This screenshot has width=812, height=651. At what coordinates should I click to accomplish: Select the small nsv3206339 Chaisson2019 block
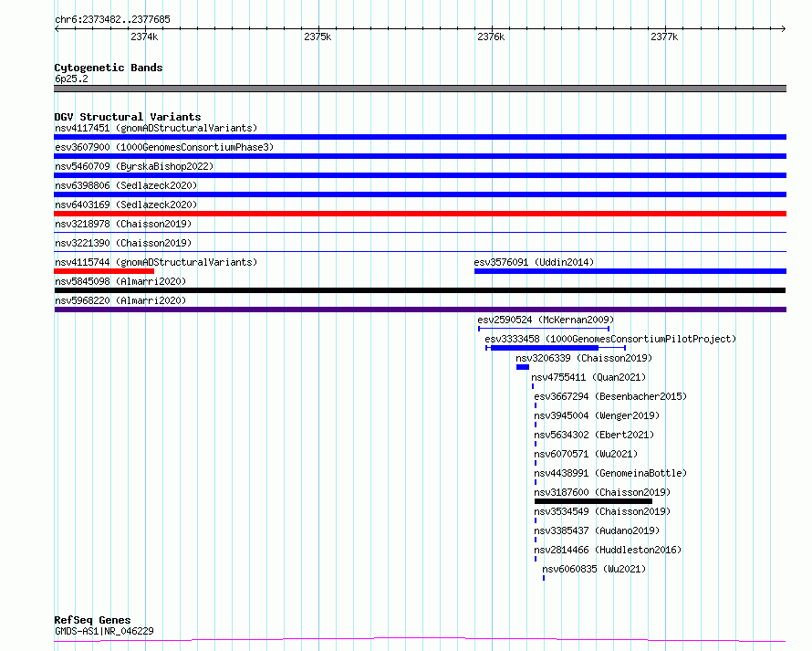(x=523, y=367)
